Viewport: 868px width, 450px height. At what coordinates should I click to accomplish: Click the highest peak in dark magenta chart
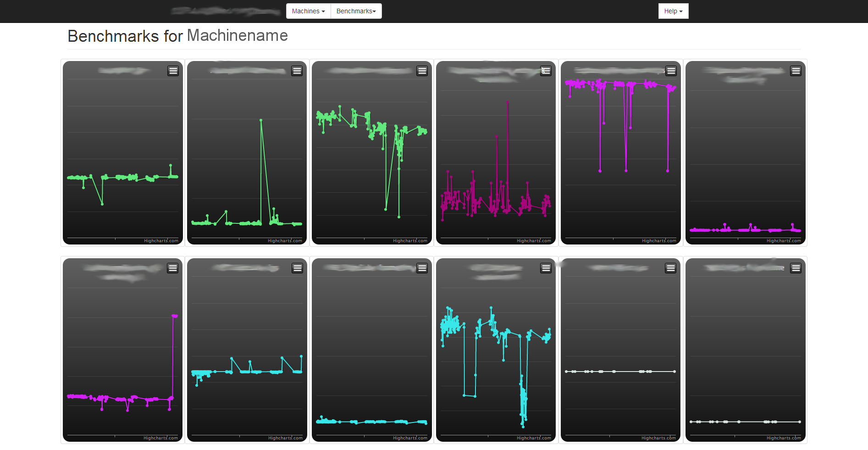tap(508, 102)
